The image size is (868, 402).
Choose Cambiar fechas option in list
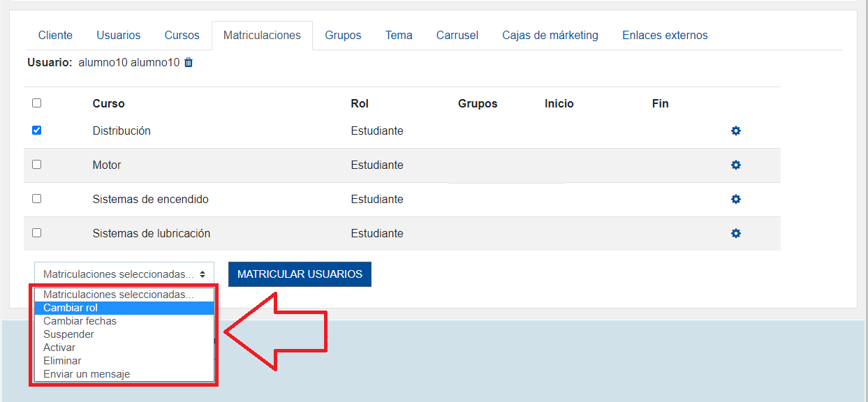(80, 321)
